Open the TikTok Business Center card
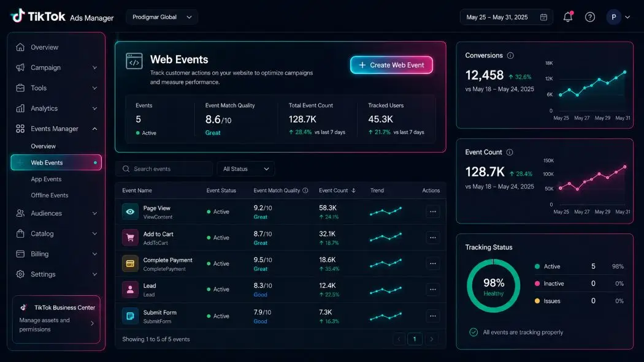 tap(56, 319)
